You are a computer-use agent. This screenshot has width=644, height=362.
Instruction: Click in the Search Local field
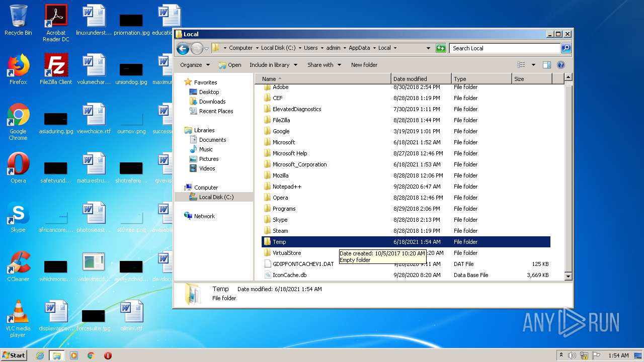(x=505, y=48)
